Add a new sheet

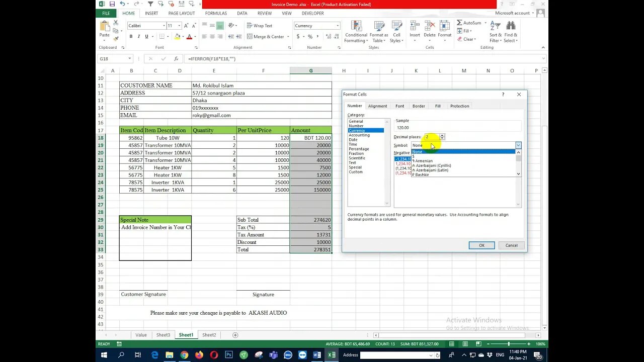click(x=235, y=335)
